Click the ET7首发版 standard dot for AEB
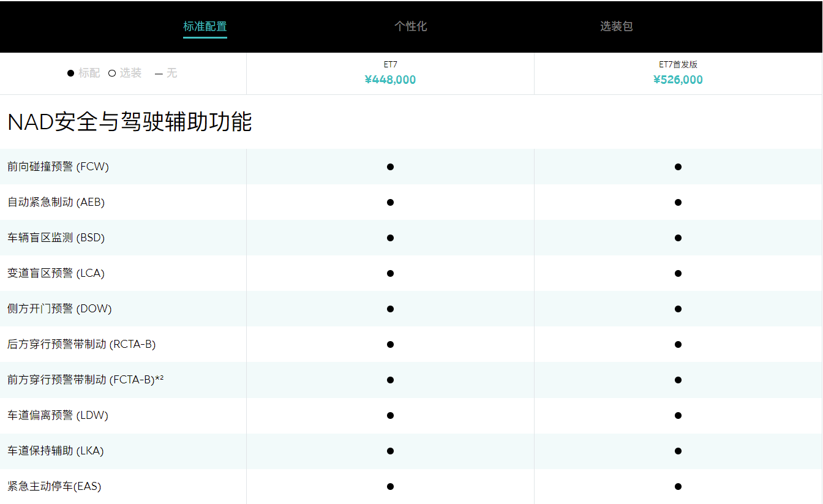Image resolution: width=823 pixels, height=504 pixels. pyautogui.click(x=678, y=202)
